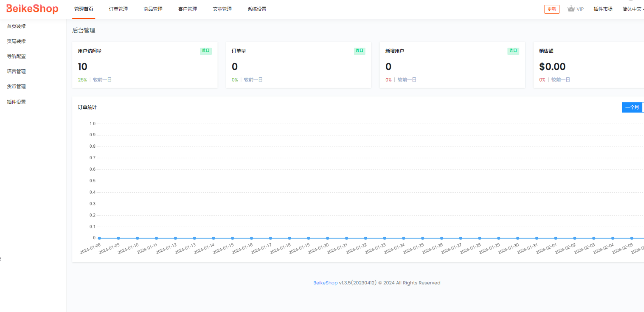Click the 昨日 badge on 用户访问量 card
Screen dimensions: 644x312
[206, 51]
